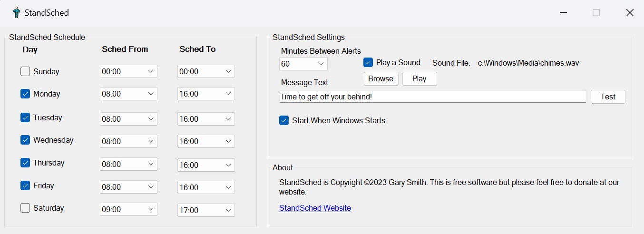Open Sunday Sched To dropdown
Screen dimensions: 644x234
pyautogui.click(x=206, y=71)
